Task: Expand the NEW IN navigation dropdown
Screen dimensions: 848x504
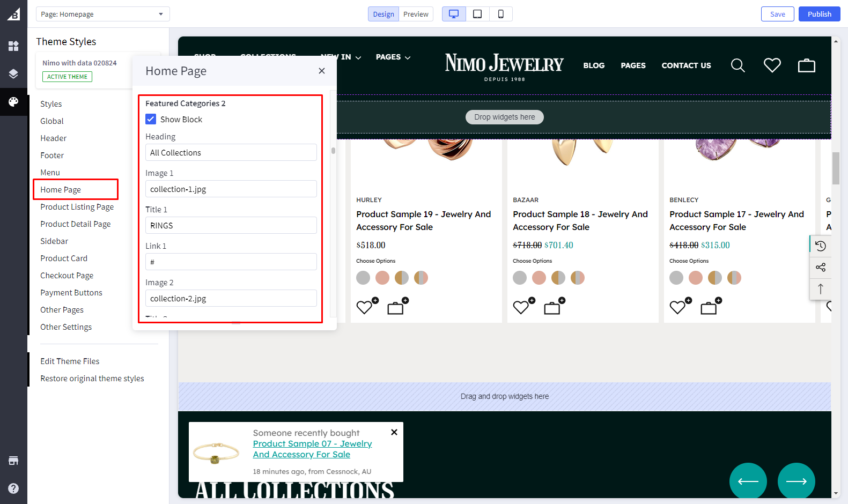Action: (x=341, y=57)
